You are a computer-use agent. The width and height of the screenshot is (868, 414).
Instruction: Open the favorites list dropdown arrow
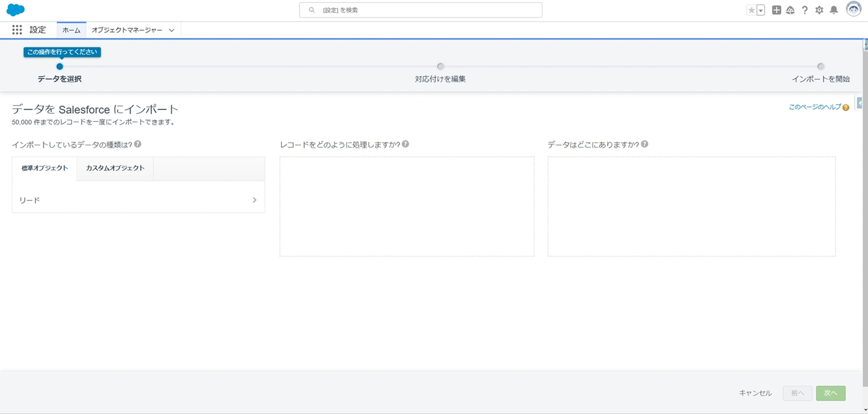(761, 10)
